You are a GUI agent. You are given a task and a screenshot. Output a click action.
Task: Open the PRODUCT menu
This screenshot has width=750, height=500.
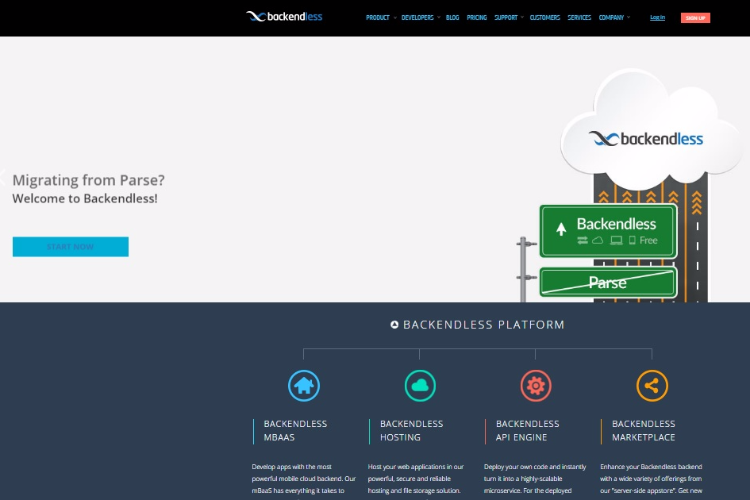(377, 18)
